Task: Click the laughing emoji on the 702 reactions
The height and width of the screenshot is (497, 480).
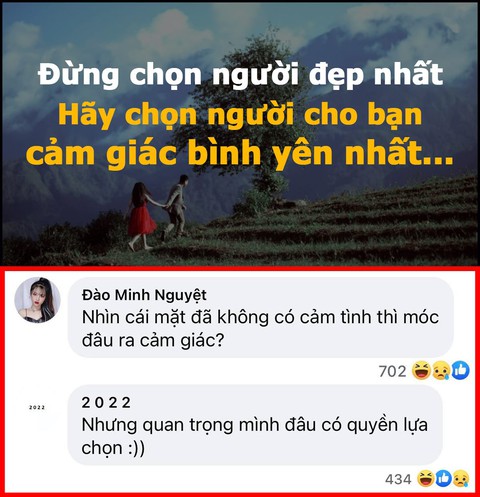Action: coord(422,371)
